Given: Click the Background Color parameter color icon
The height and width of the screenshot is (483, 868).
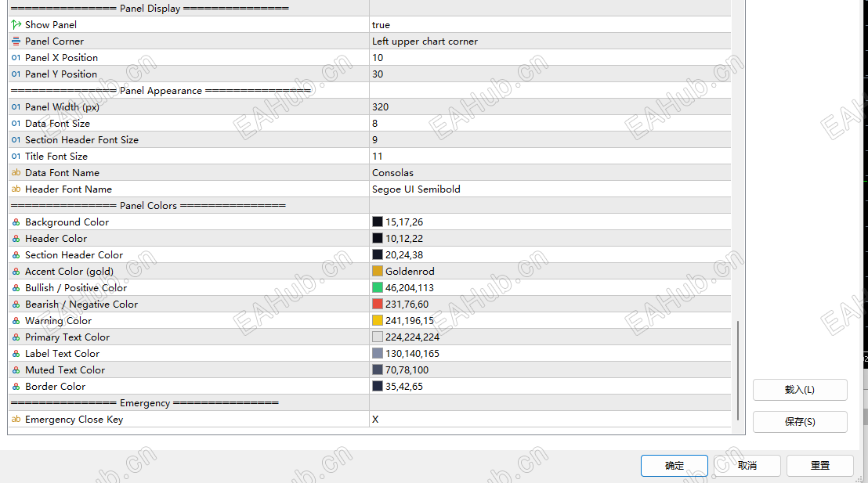Looking at the screenshot, I should click(16, 222).
